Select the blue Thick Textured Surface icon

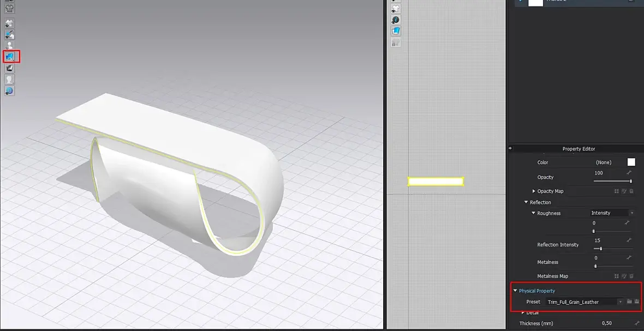(10, 56)
